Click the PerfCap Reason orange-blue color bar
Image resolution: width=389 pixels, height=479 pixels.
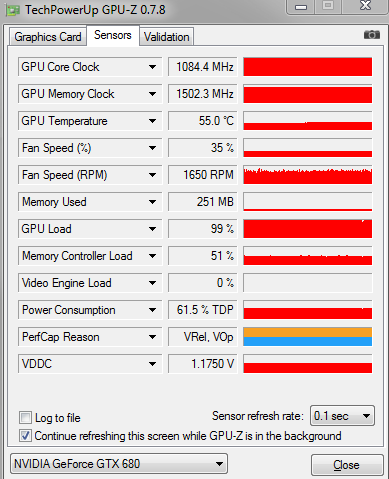click(308, 337)
